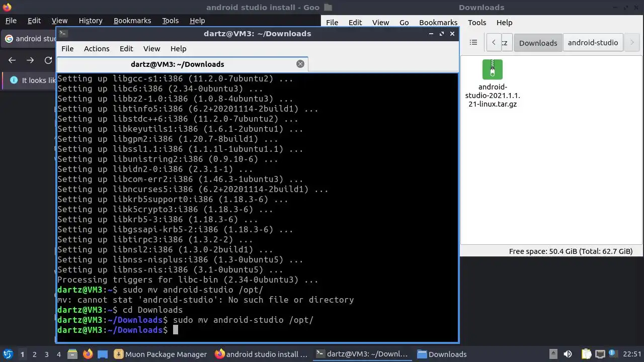644x362 pixels.
Task: Click terminal icon in terminal title bar
Action: pyautogui.click(x=63, y=34)
